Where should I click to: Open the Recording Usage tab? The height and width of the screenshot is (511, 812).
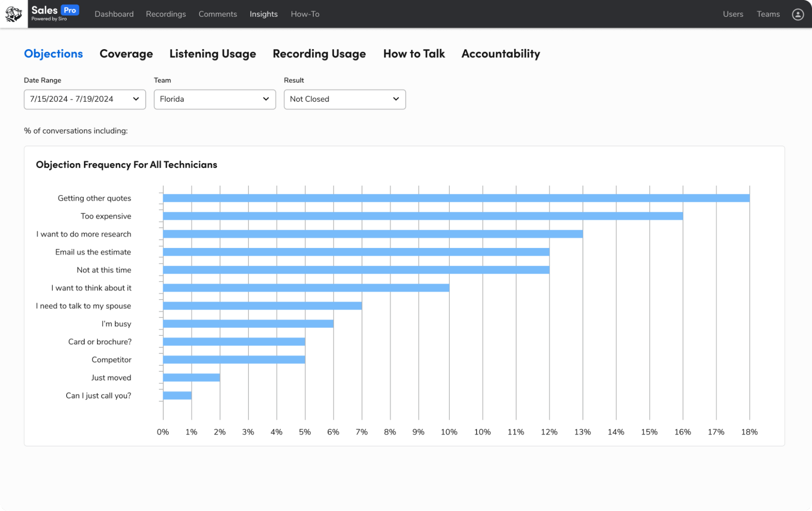pos(319,54)
